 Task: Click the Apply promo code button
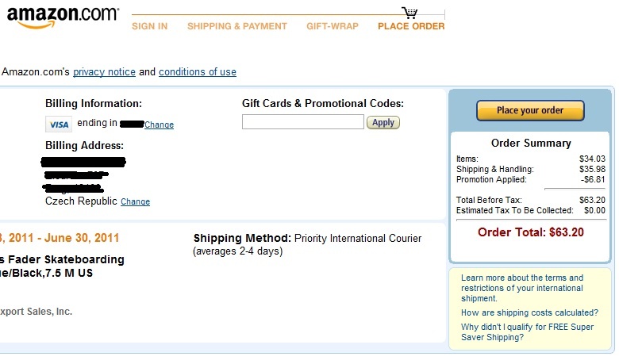pos(383,122)
